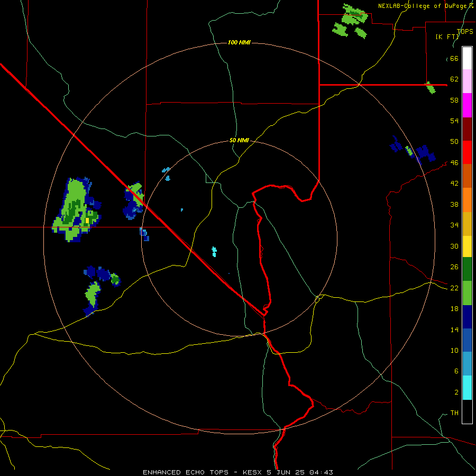Image resolution: width=476 pixels, height=476 pixels.
Task: Click the green echo cluster at top right
Action: pos(350,21)
